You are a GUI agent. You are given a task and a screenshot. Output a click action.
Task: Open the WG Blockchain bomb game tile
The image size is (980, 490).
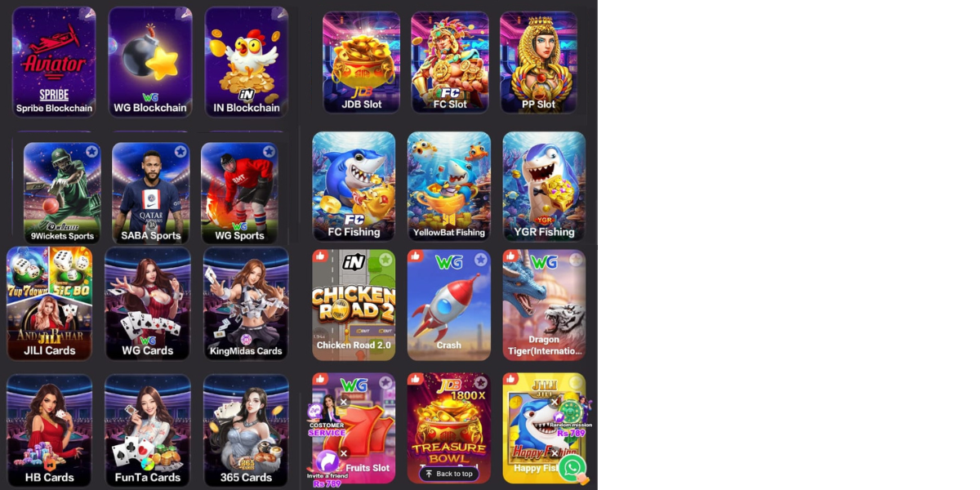[x=150, y=62]
